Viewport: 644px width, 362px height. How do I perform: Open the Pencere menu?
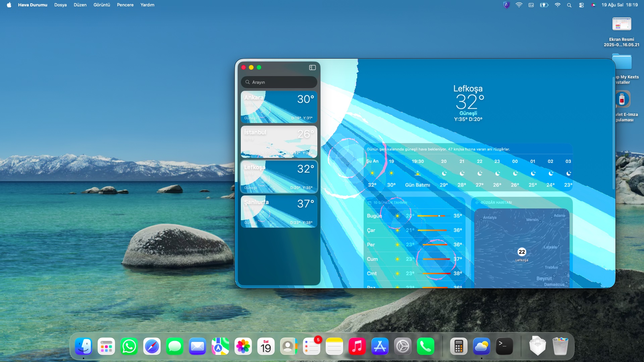pos(125,5)
